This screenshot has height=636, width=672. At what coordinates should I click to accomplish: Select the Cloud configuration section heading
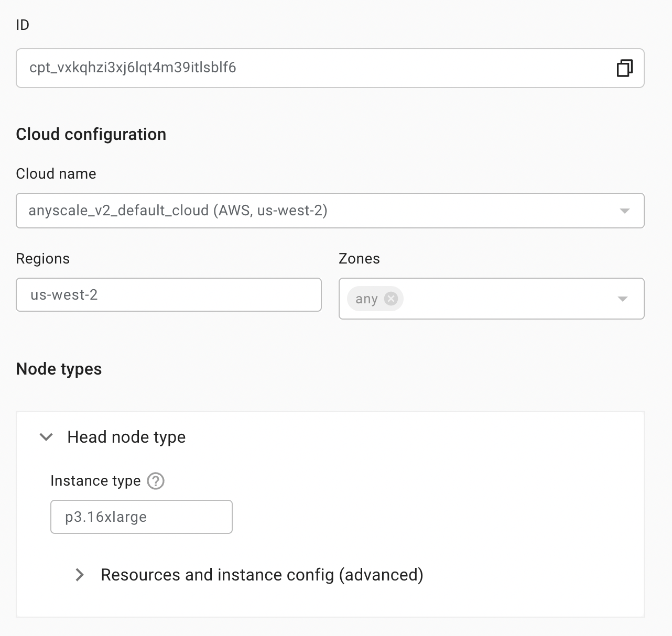(91, 134)
